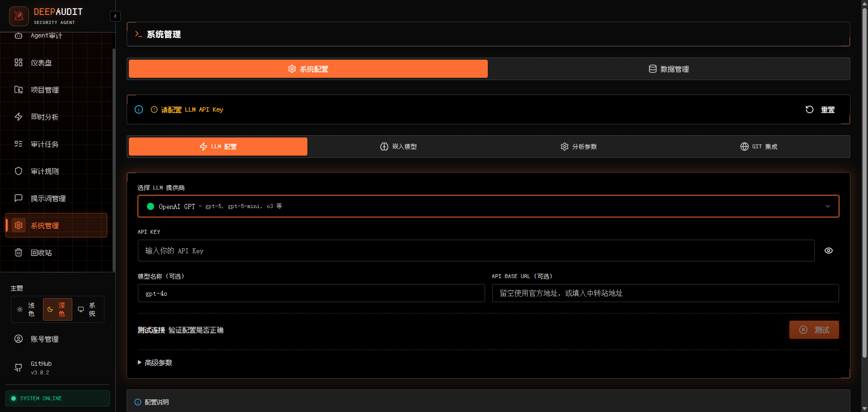Focus the API Key input field
The image size is (868, 412).
(x=476, y=251)
